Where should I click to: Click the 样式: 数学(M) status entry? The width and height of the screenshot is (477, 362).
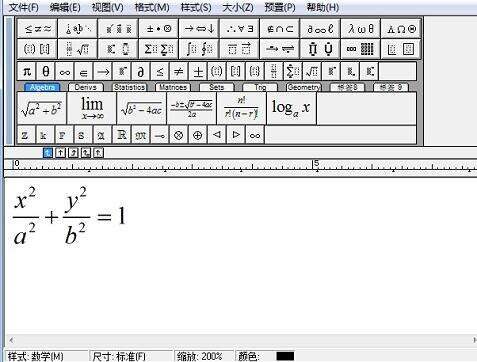tap(35, 356)
